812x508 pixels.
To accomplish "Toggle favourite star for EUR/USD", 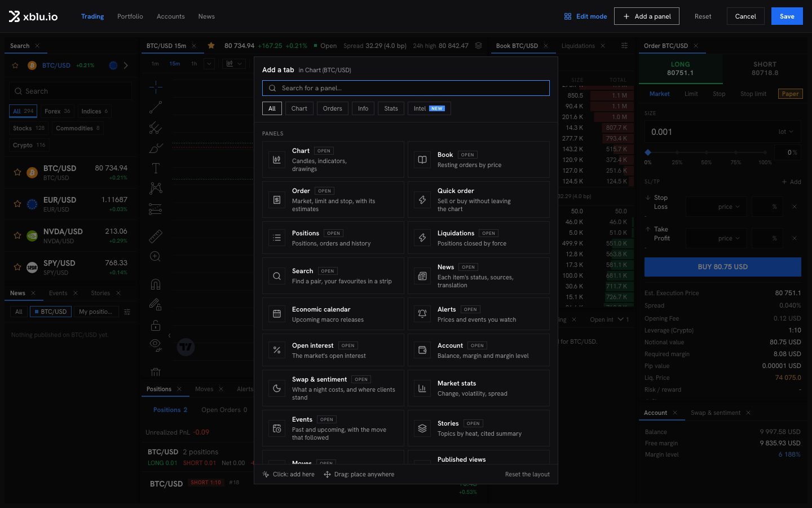I will click(x=17, y=204).
